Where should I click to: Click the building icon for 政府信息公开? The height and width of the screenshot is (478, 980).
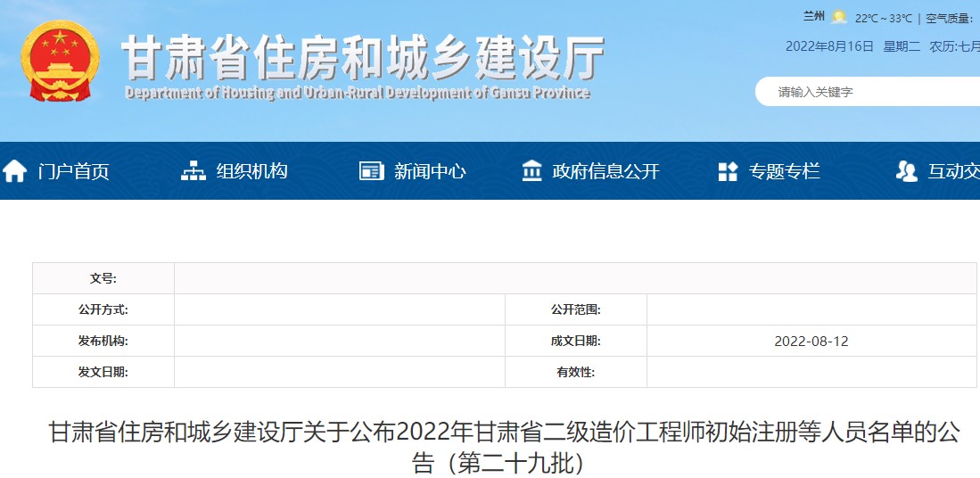531,171
